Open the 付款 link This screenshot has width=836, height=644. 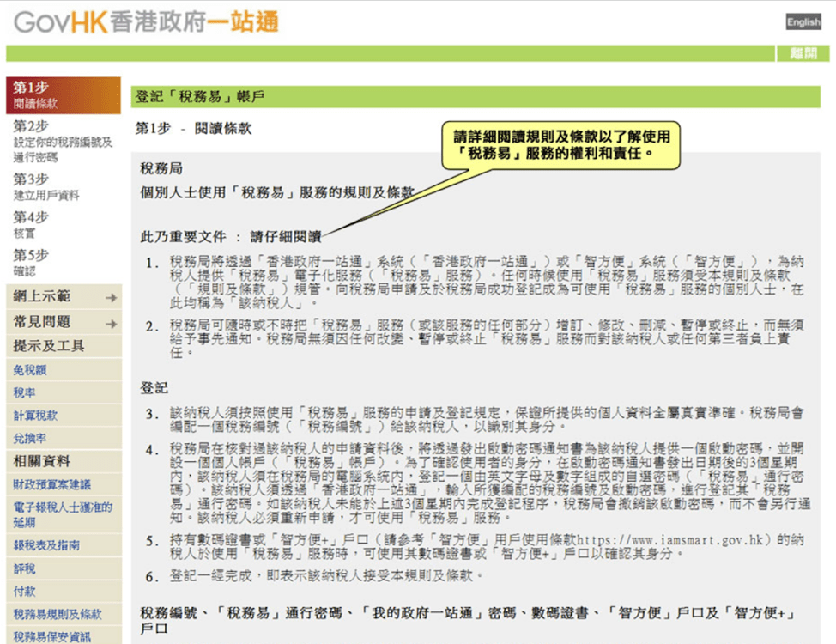(x=24, y=591)
